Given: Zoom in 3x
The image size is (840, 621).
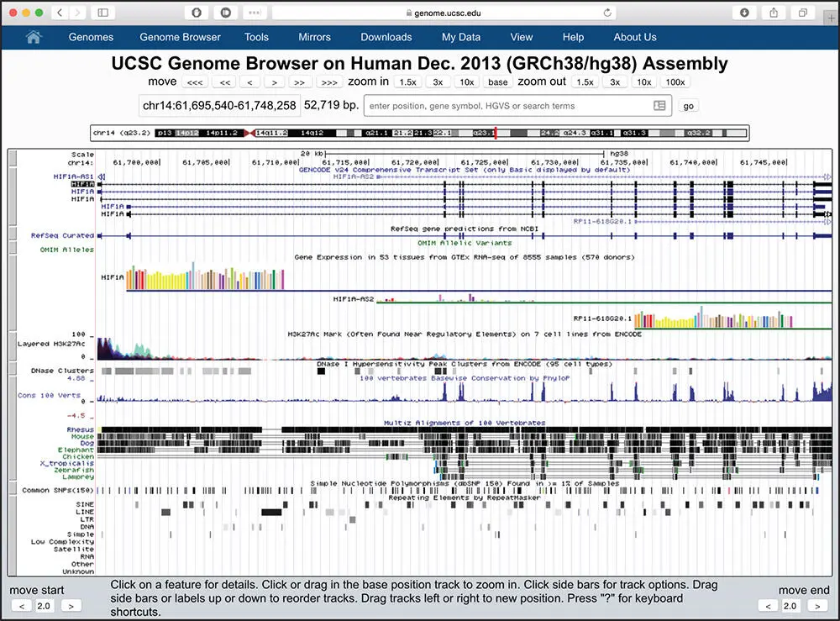Looking at the screenshot, I should click(438, 82).
